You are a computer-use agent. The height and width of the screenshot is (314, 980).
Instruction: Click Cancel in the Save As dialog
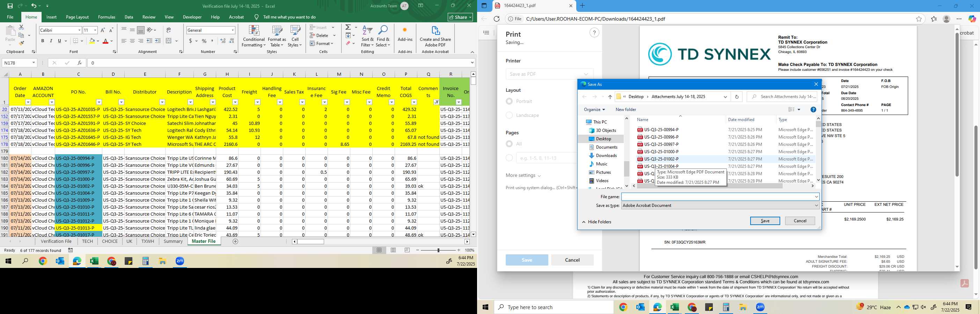pos(800,221)
